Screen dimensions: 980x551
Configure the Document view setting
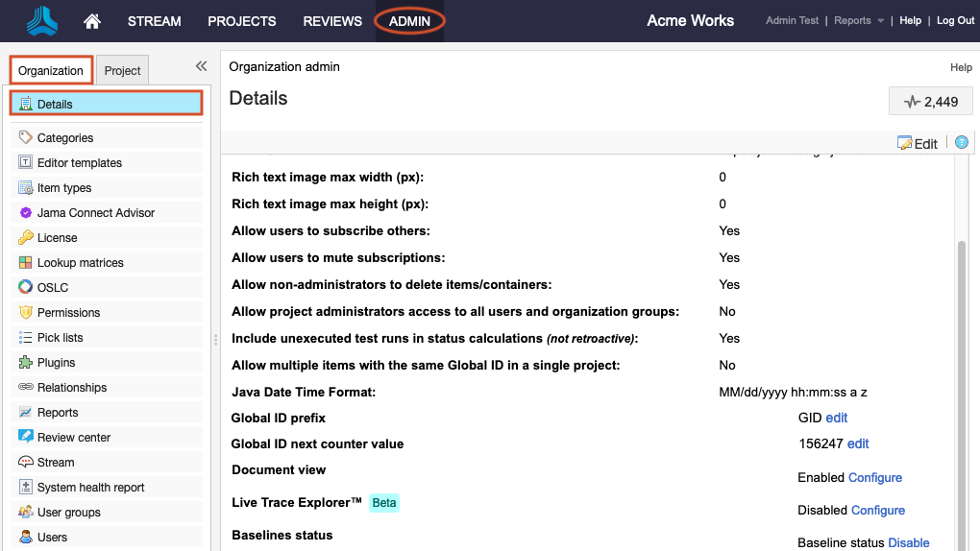coord(875,477)
